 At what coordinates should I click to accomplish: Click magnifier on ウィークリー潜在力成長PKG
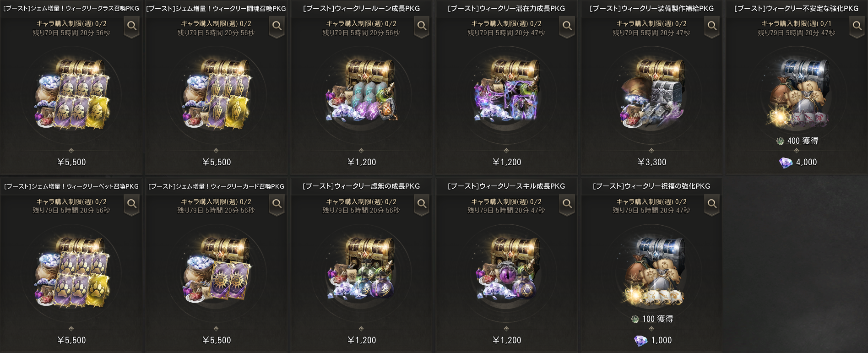pos(567,27)
